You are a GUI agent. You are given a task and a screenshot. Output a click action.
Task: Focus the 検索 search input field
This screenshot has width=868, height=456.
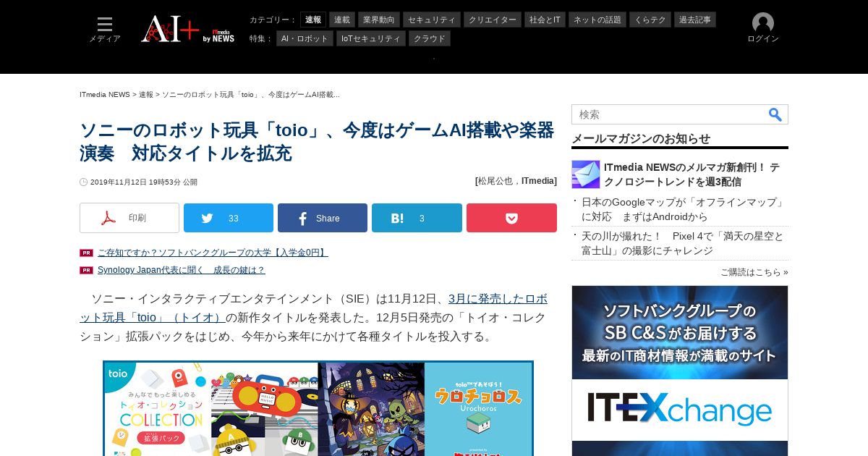click(x=669, y=114)
